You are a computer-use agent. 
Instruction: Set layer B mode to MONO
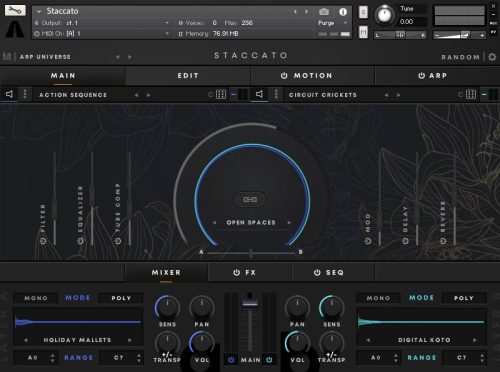[378, 298]
